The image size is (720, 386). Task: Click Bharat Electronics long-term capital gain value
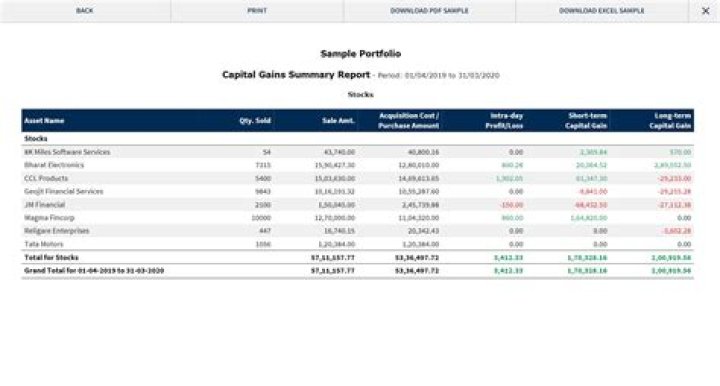tap(673, 165)
